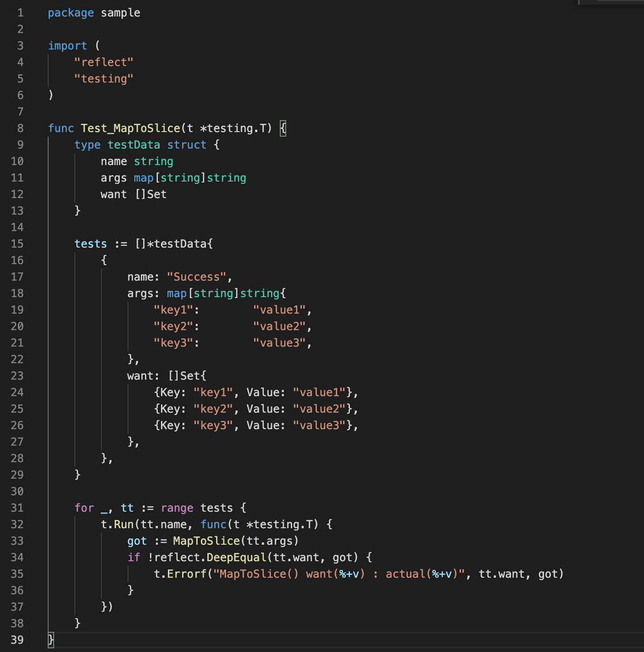The height and width of the screenshot is (652, 644).
Task: Click the opening brace ending line 8
Action: pyautogui.click(x=283, y=128)
